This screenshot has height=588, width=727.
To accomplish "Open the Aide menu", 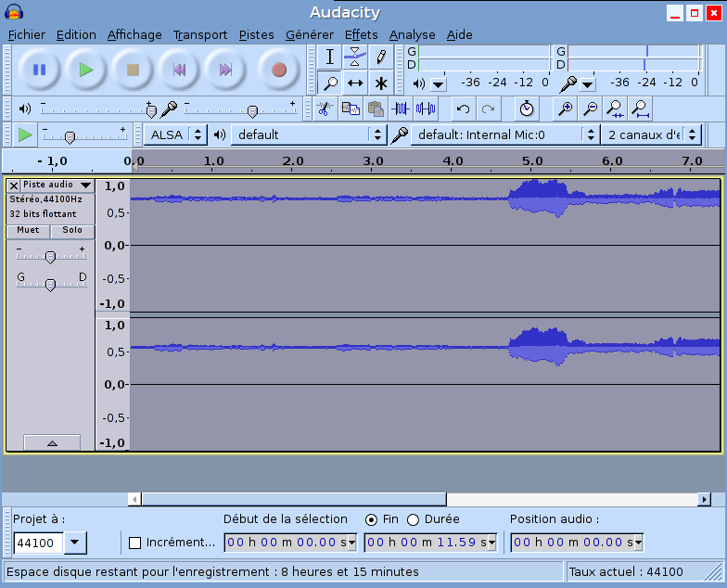I will (x=460, y=35).
